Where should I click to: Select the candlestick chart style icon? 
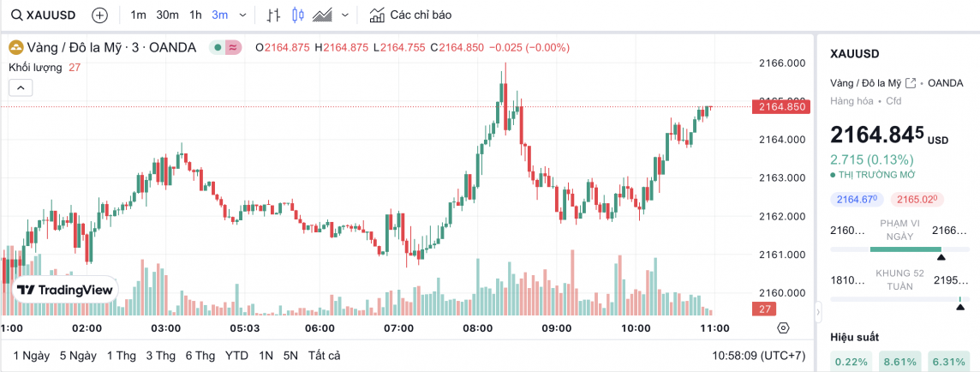[298, 15]
